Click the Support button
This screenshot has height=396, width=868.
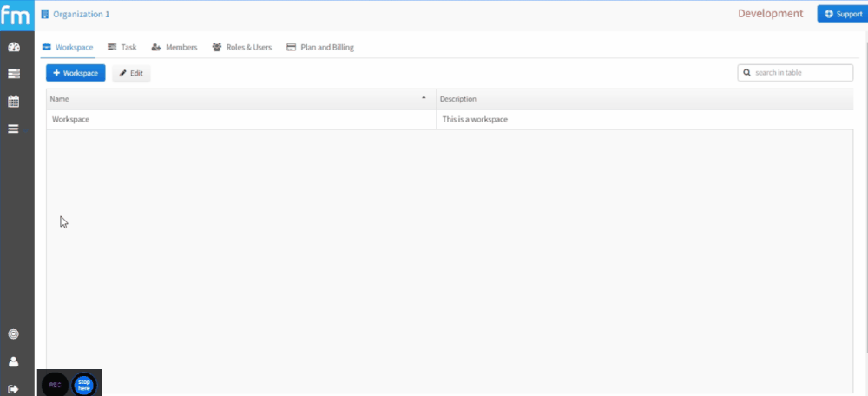[x=843, y=14]
